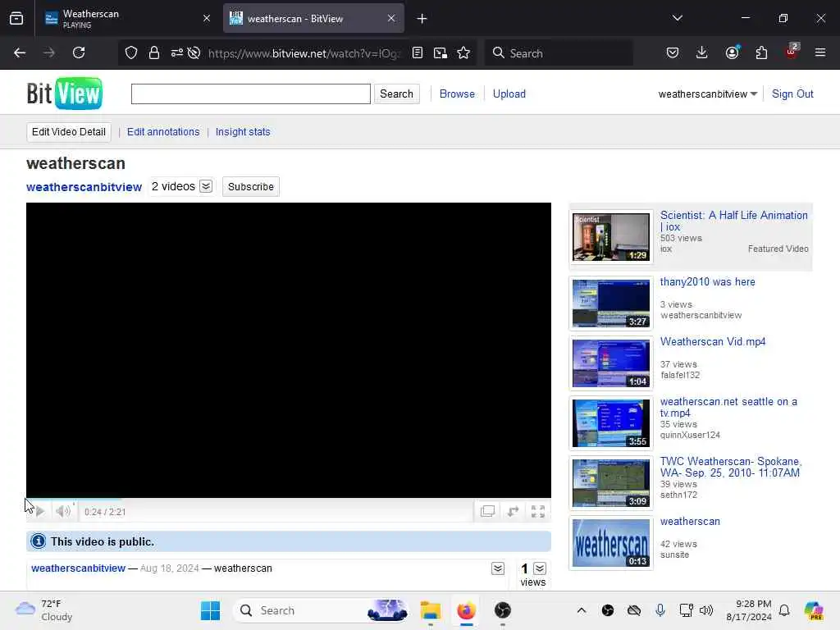Open File Explorer from the taskbar
The image size is (840, 630).
(x=430, y=610)
